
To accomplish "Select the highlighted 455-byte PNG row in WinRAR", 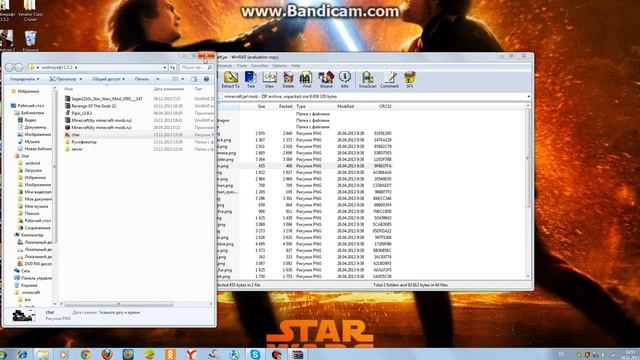I will tap(305, 166).
